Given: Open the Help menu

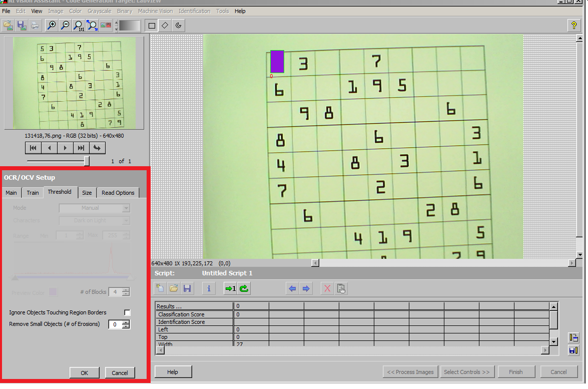Looking at the screenshot, I should [240, 11].
